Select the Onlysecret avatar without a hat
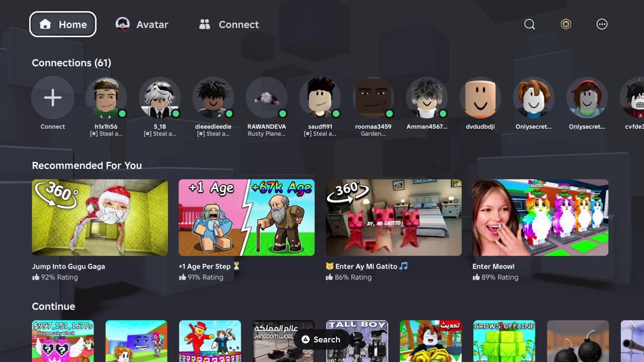The height and width of the screenshot is (362, 644). (533, 98)
